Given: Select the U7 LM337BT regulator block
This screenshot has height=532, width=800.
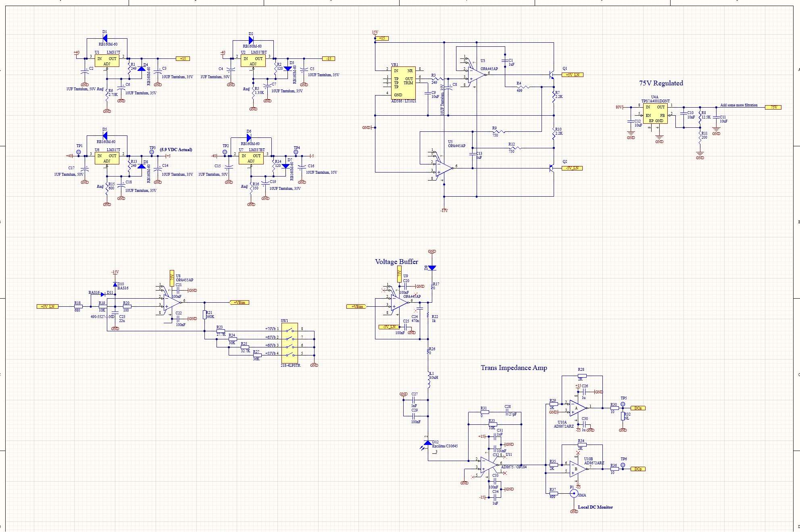Looking at the screenshot, I should click(x=251, y=158).
